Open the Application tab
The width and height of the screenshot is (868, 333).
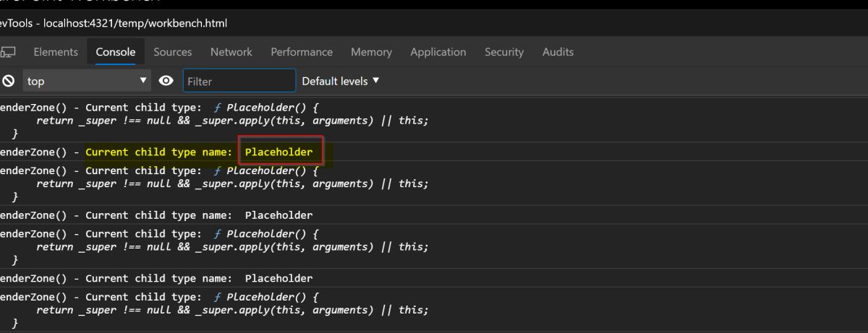pyautogui.click(x=438, y=52)
